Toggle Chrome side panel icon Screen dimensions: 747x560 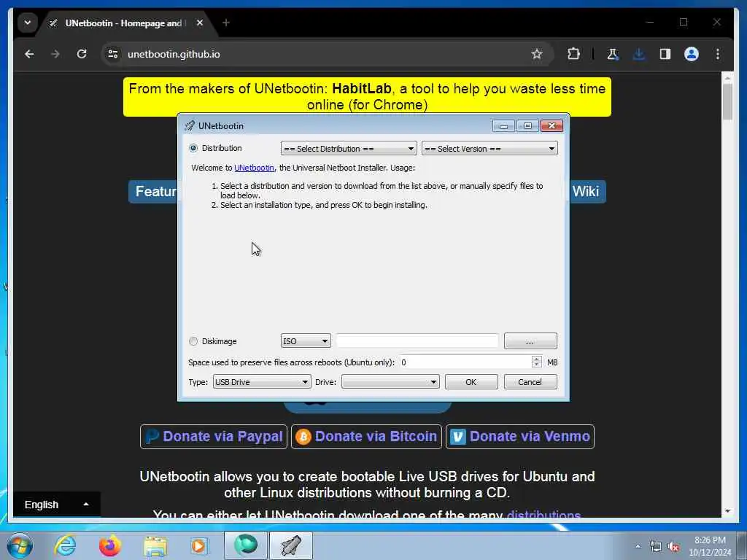(x=665, y=54)
